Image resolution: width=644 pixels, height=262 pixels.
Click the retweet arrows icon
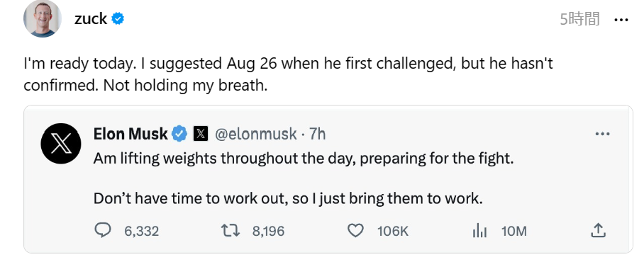(231, 231)
